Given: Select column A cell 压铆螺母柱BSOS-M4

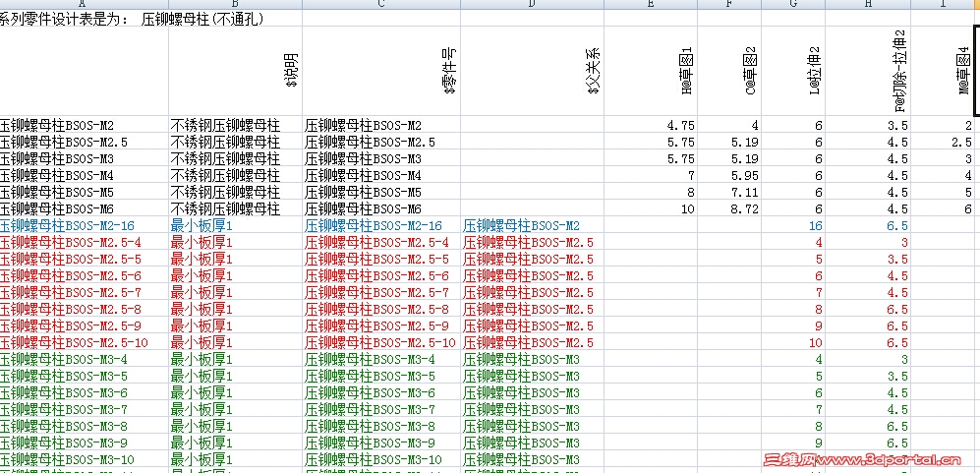Looking at the screenshot, I should (x=84, y=175).
